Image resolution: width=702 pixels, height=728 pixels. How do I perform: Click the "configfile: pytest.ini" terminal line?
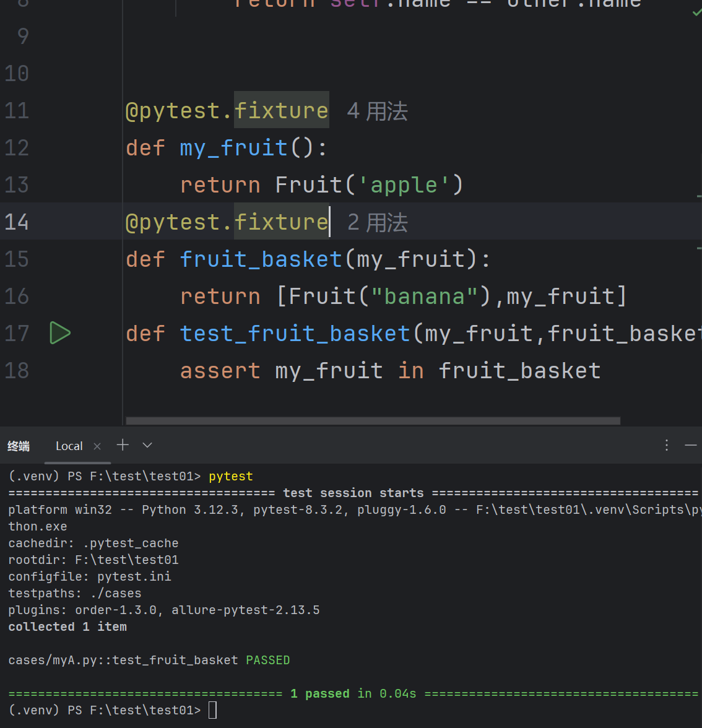pyautogui.click(x=90, y=577)
